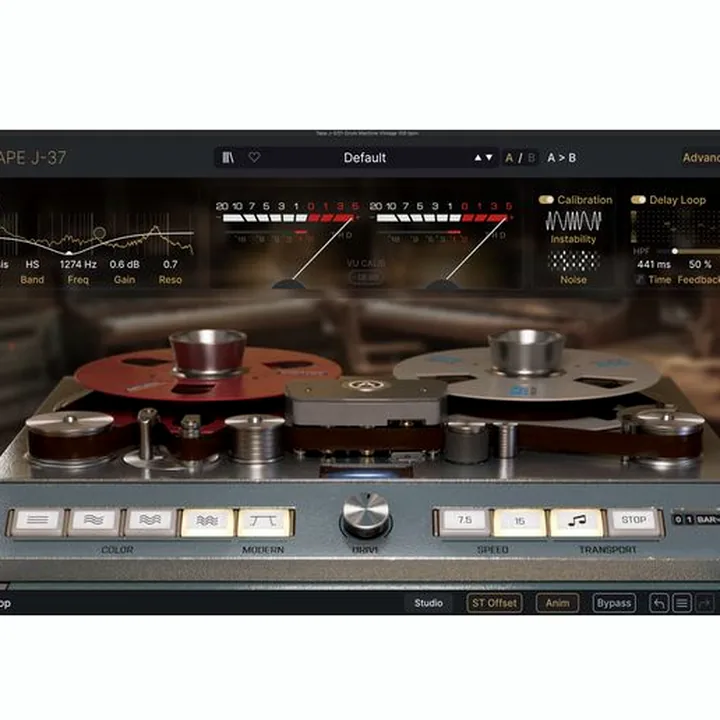Select the lit fourth wave Color button
The image size is (720, 720).
207,521
